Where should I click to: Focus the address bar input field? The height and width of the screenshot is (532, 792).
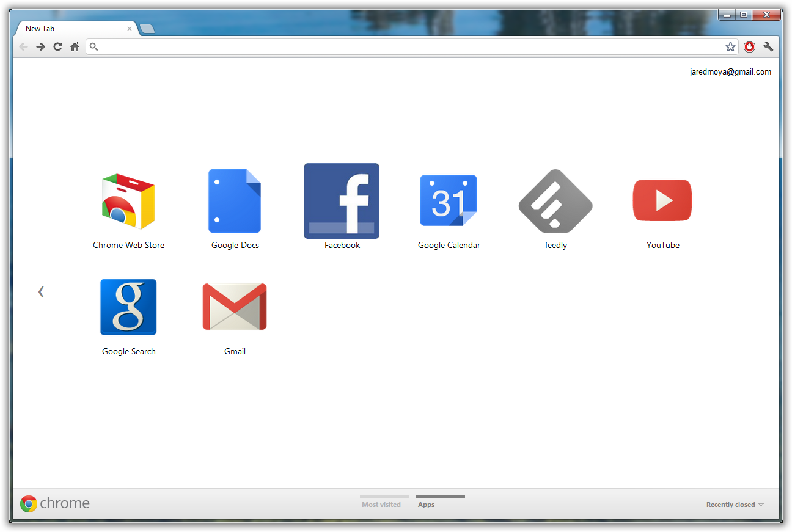pyautogui.click(x=412, y=47)
